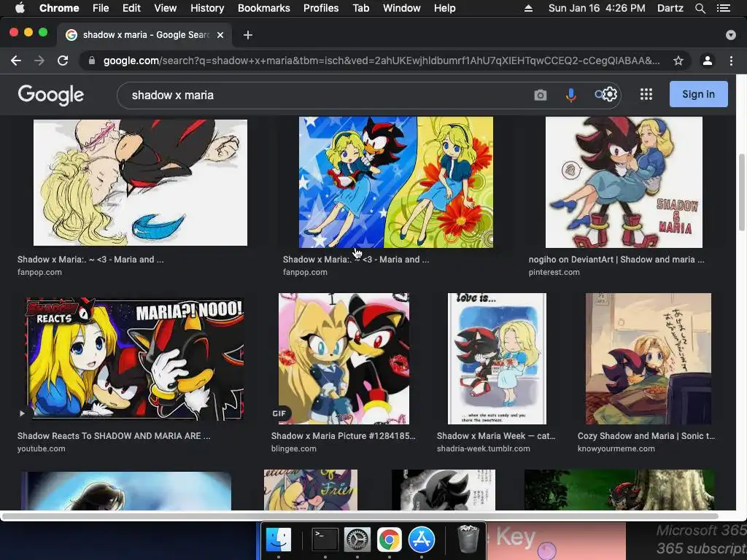Screen dimensions: 747x560
Task: Click the Dartz user name in menu bar
Action: [x=670, y=8]
